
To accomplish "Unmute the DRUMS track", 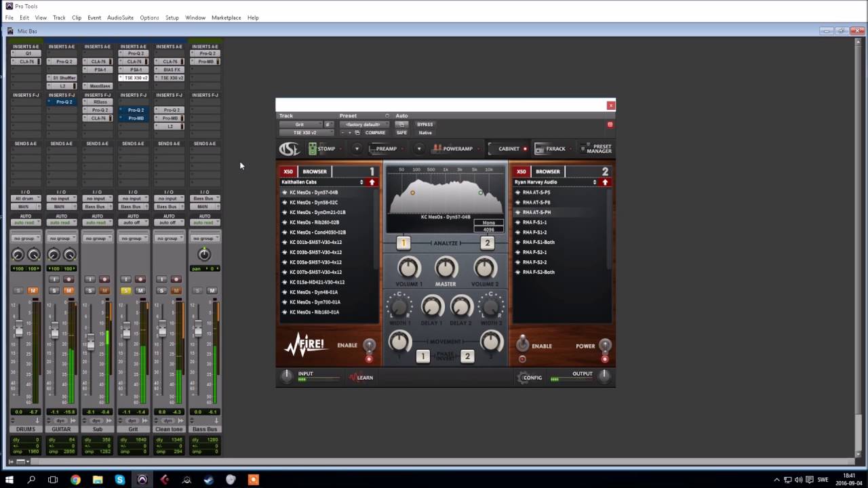I will [33, 291].
